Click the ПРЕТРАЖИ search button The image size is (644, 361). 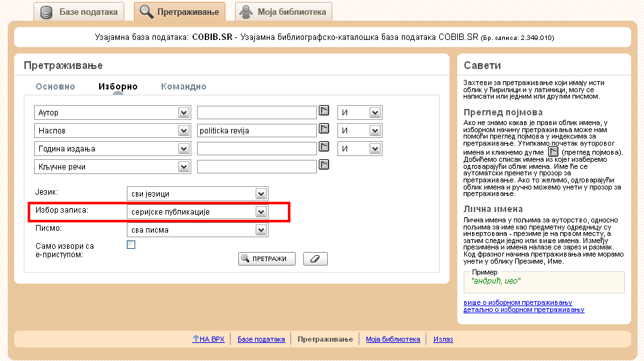[267, 259]
